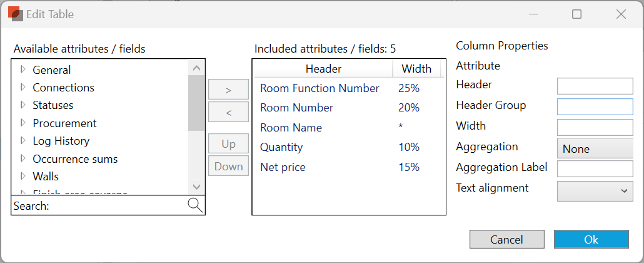Click the Width column header

tap(416, 69)
